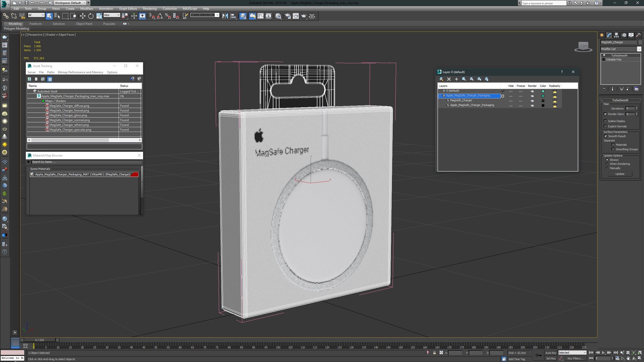Click Create New Layer in Layer dialog
This screenshot has width=644, height=362.
[x=441, y=79]
